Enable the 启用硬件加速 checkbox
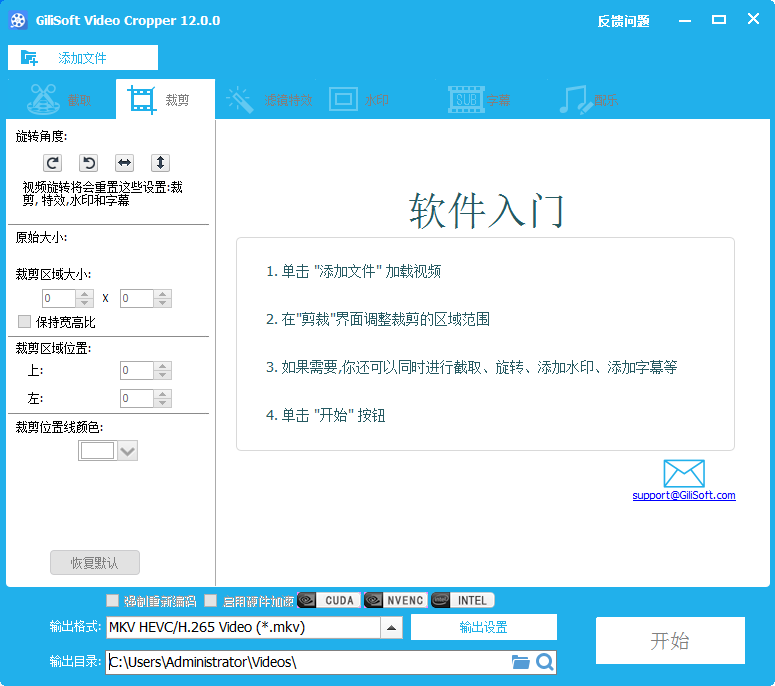 [210, 601]
